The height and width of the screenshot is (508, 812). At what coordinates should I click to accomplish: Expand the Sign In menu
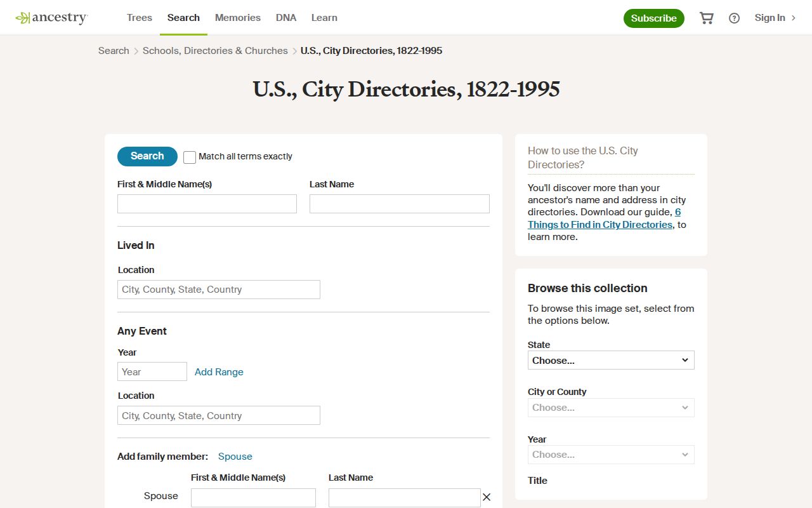pos(775,18)
